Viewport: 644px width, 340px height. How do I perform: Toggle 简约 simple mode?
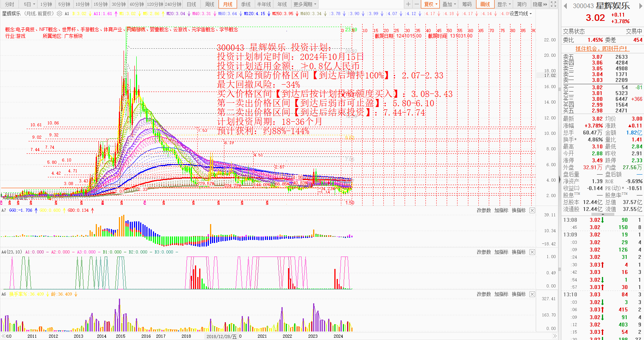pos(522,4)
